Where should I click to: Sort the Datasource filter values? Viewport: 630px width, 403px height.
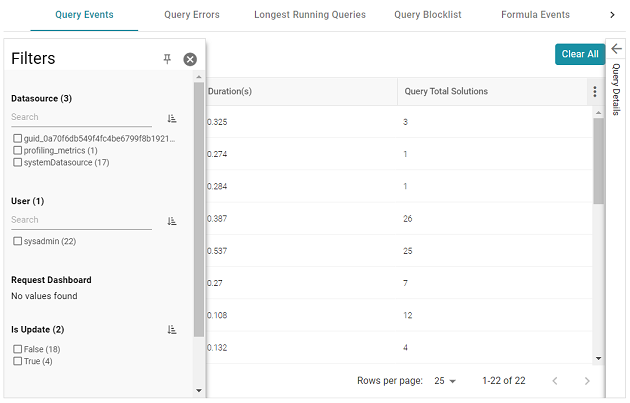[x=172, y=119]
